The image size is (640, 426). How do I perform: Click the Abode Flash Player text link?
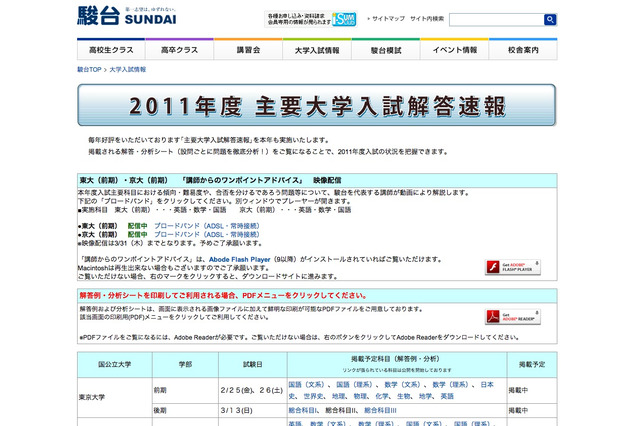click(x=240, y=259)
